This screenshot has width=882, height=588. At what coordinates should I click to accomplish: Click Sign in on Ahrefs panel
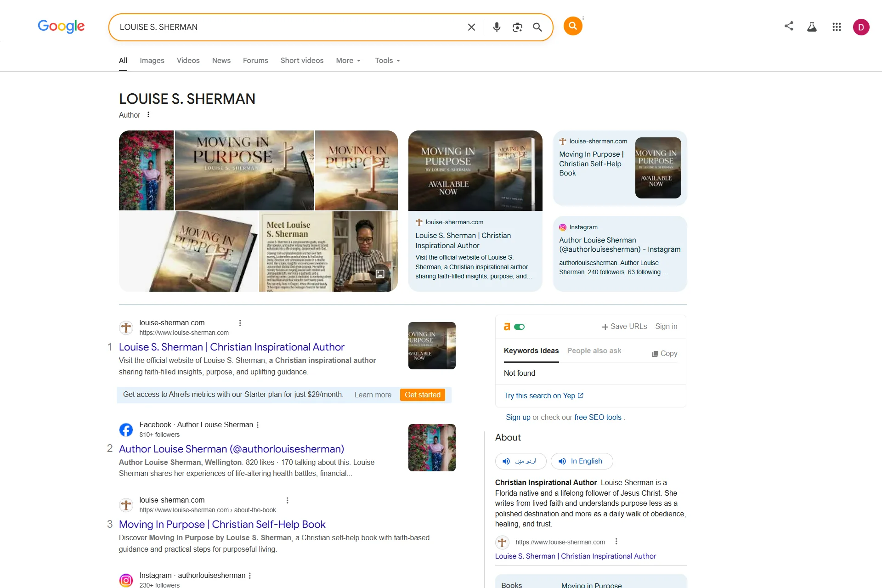[x=666, y=327]
